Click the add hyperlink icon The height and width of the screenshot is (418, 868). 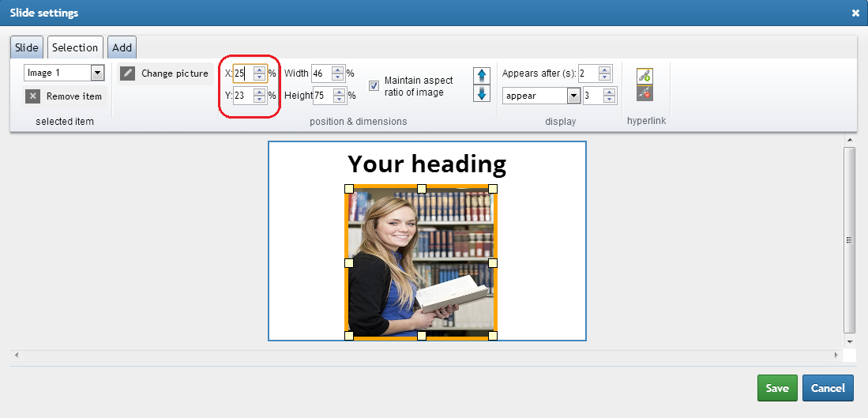click(x=645, y=76)
